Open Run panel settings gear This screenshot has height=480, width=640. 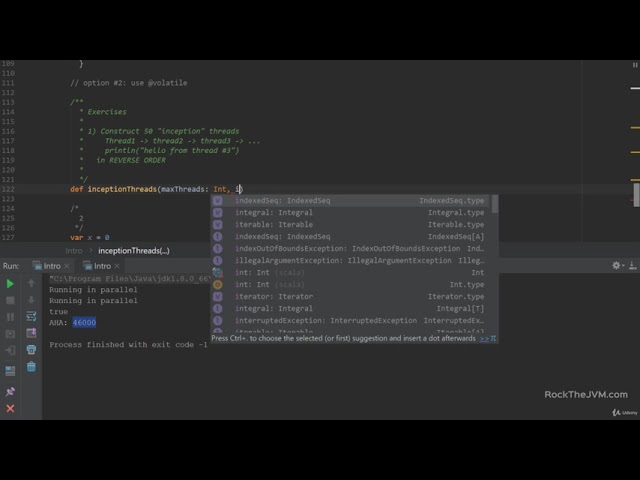(616, 266)
